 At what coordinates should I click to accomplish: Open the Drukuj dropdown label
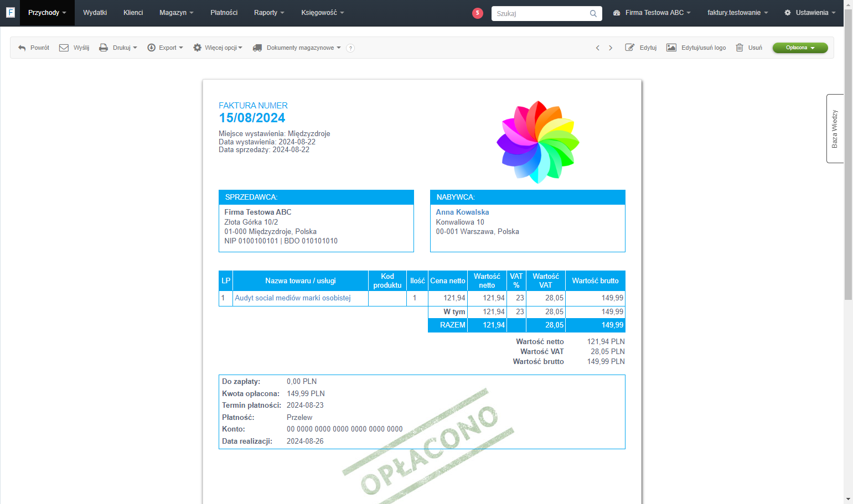[x=125, y=48]
